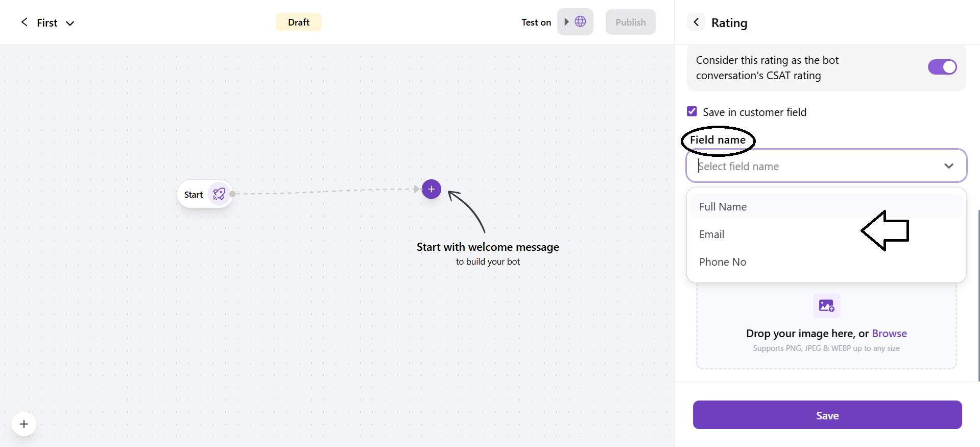Collapse the field name dropdown chevron
Viewport: 980px width, 447px height.
(x=948, y=166)
